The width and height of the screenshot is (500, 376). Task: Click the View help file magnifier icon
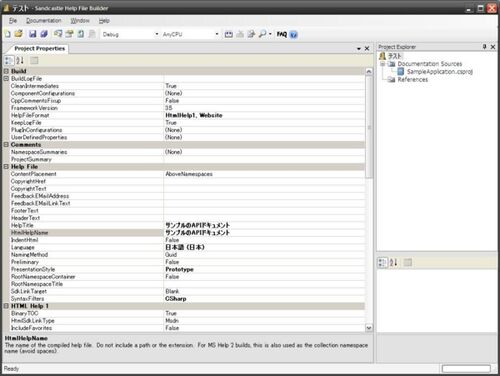pos(263,34)
